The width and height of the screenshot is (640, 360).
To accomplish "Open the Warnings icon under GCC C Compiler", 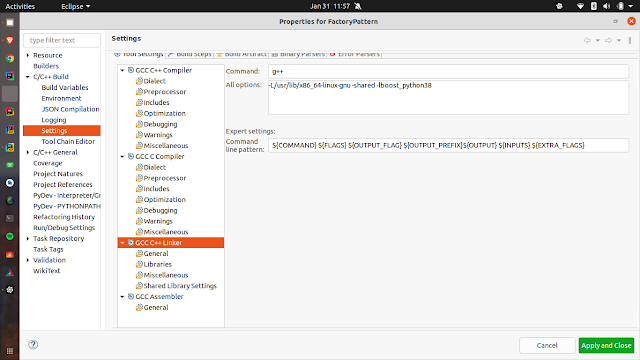I will pyautogui.click(x=139, y=221).
